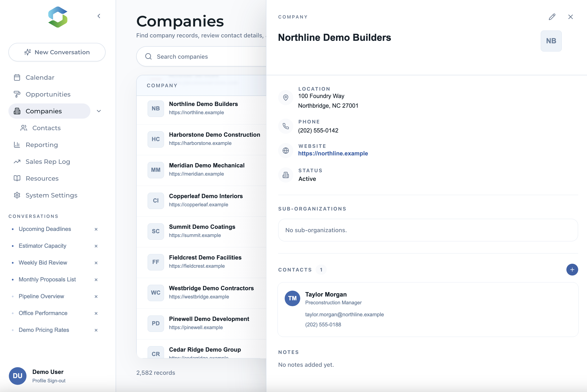
Task: Click the website globe icon
Action: tap(286, 151)
